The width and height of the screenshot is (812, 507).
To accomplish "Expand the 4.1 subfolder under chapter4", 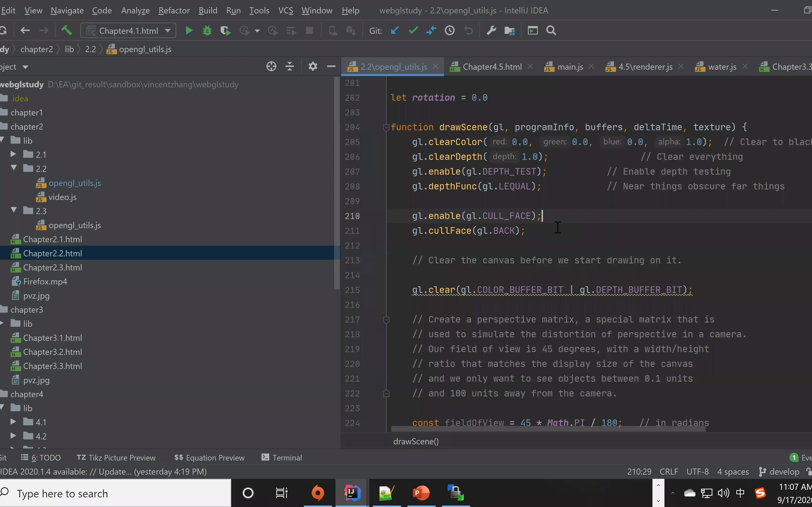I will (x=13, y=422).
